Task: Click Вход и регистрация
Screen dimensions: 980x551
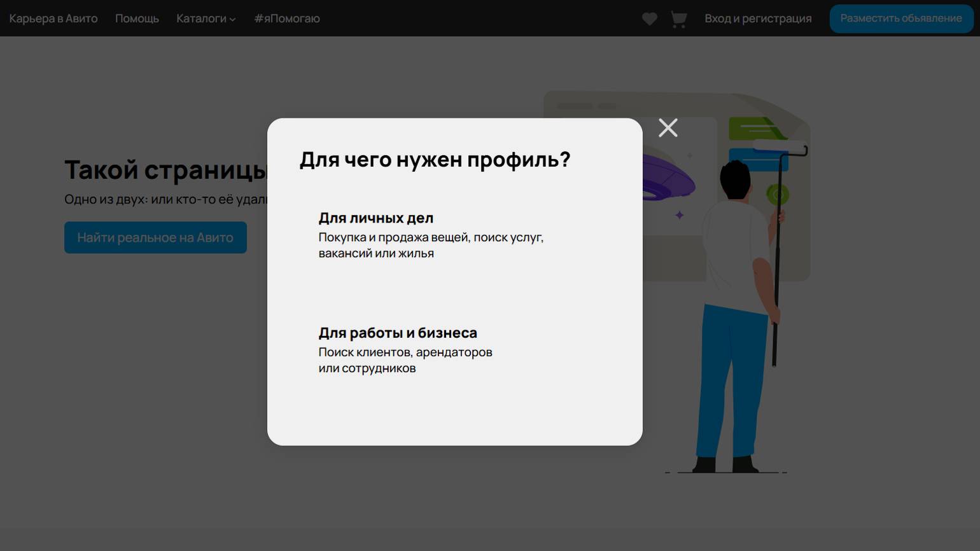Action: pyautogui.click(x=758, y=18)
